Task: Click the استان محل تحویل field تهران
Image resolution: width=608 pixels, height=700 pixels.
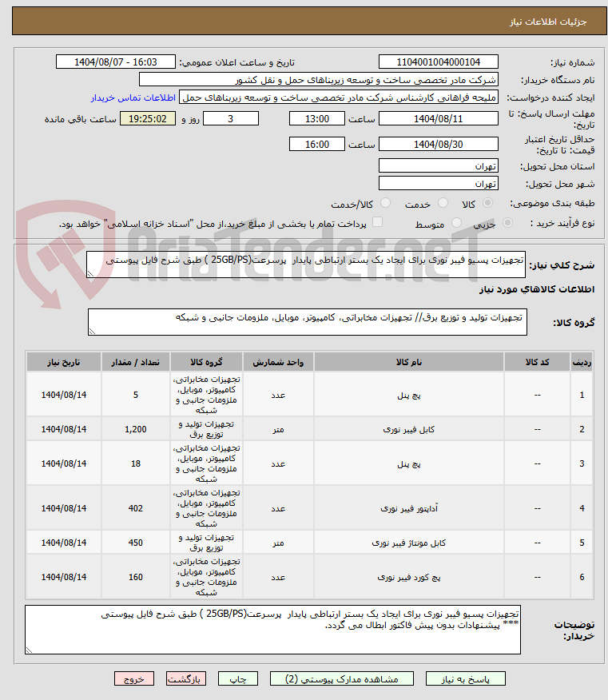Action: click(439, 166)
